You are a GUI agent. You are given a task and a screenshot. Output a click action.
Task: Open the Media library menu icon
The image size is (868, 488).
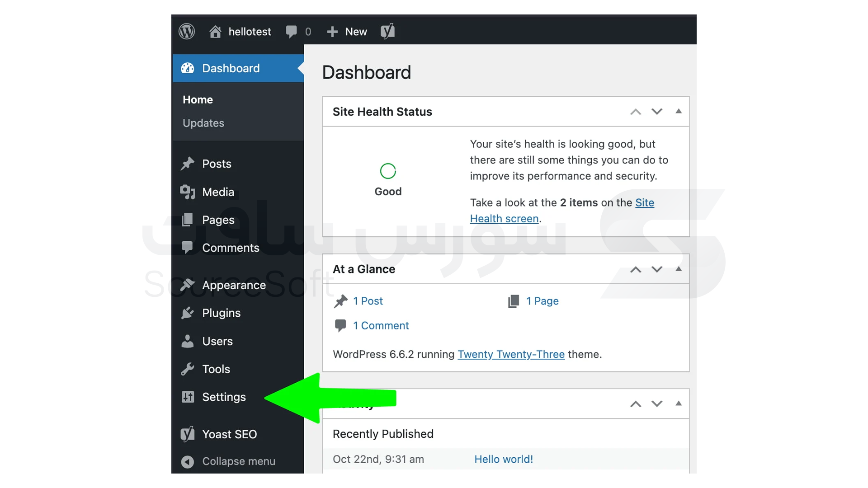(x=187, y=192)
